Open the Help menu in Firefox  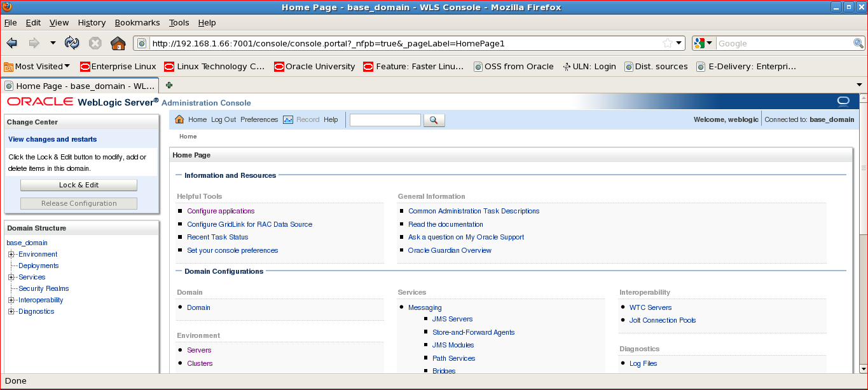pyautogui.click(x=207, y=22)
